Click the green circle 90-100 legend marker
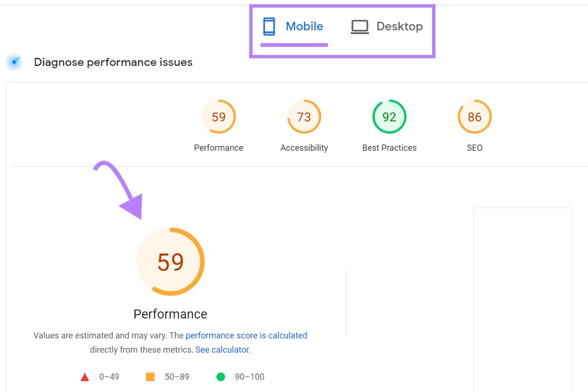The height and width of the screenshot is (392, 588). [220, 376]
